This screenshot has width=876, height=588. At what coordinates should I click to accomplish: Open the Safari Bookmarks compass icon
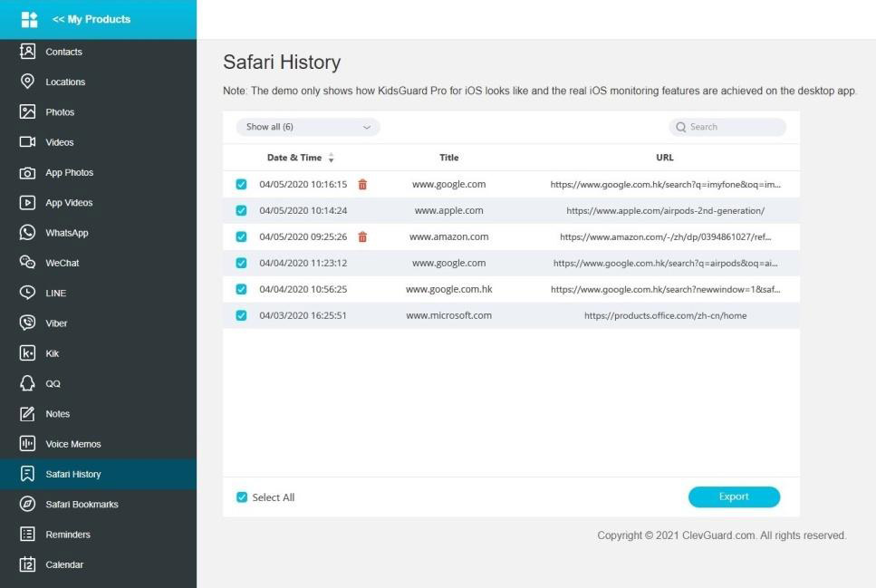tap(27, 504)
